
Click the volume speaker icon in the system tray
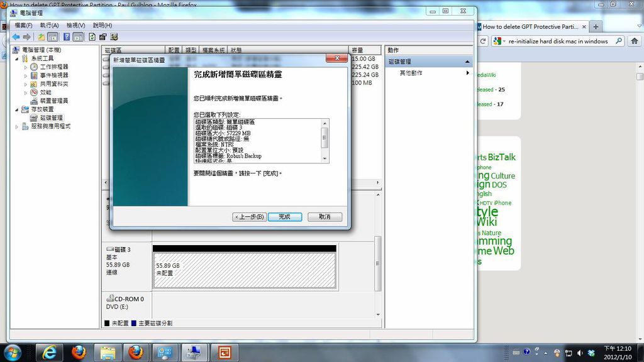(x=580, y=353)
